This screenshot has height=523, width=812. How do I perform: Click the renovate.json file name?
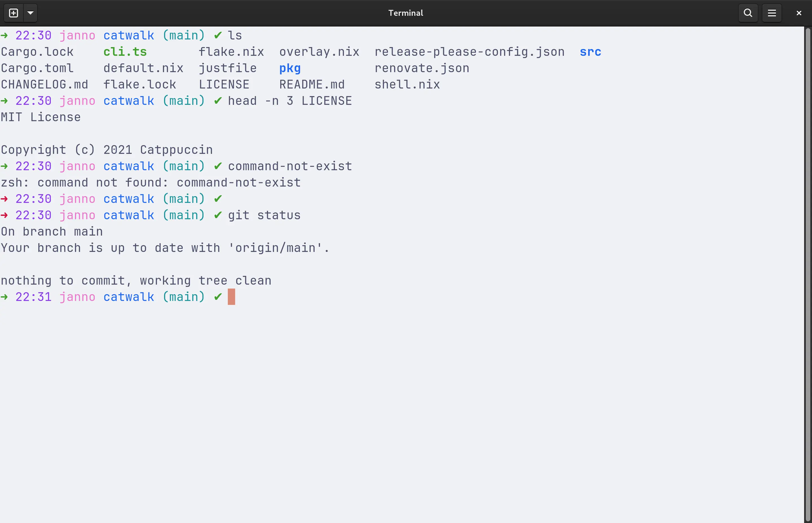coord(422,68)
